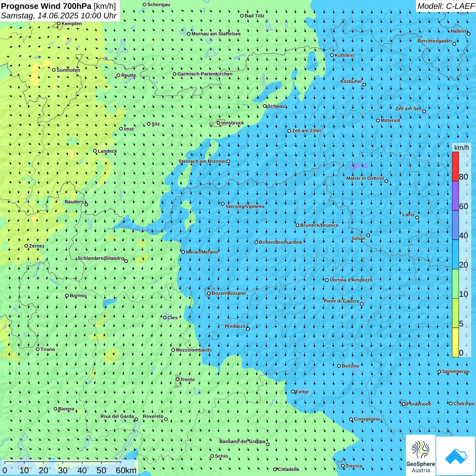Image resolution: width=476 pixels, height=476 pixels.
Task: Click the Spilimbergo label
Action: [456, 371]
